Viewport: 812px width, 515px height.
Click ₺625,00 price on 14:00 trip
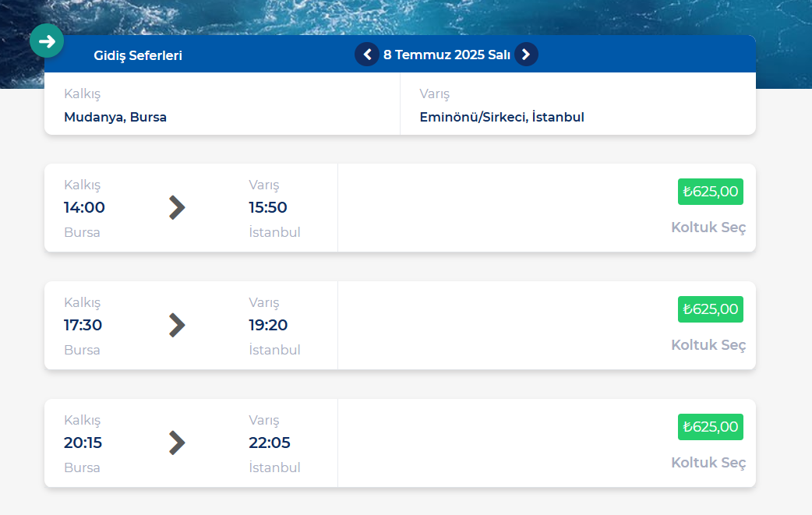click(710, 192)
